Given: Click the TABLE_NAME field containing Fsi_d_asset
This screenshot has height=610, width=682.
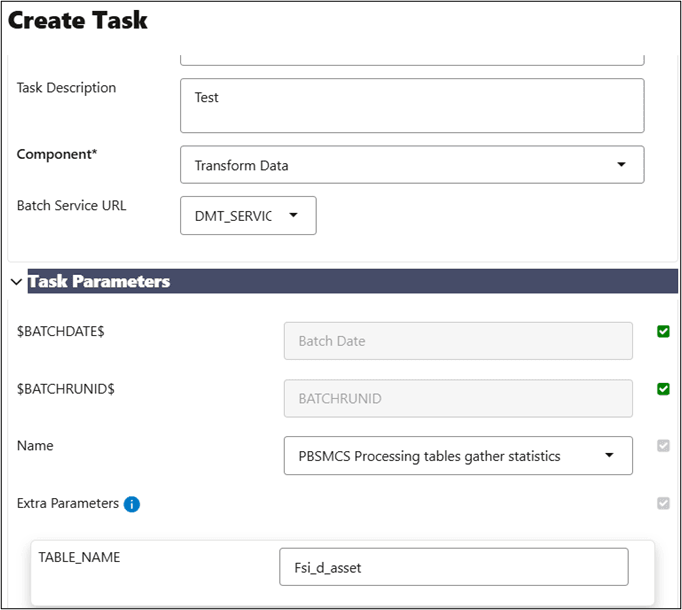Looking at the screenshot, I should (453, 566).
